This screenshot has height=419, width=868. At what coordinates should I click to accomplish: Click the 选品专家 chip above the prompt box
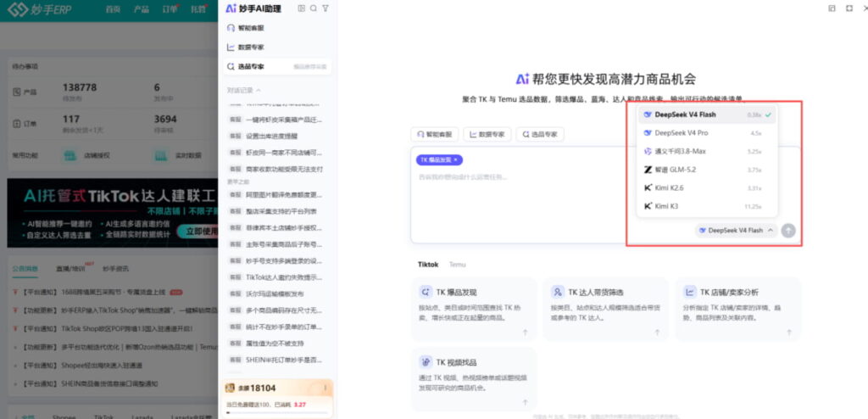pyautogui.click(x=540, y=134)
